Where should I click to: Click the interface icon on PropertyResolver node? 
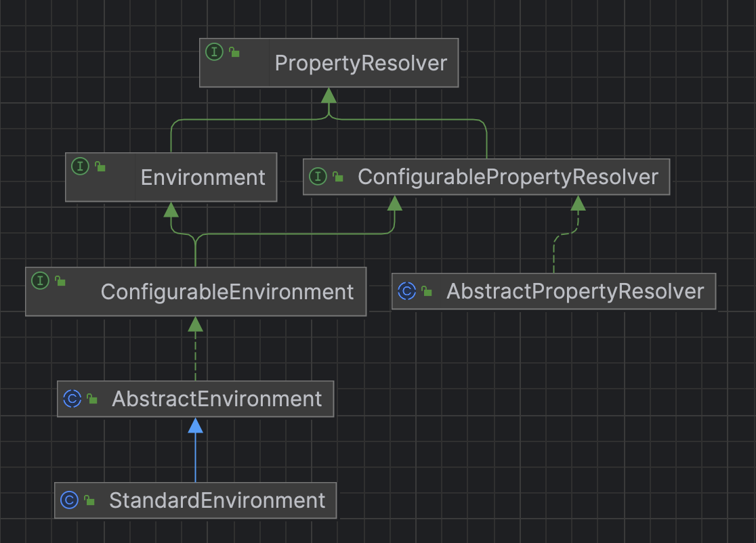215,52
